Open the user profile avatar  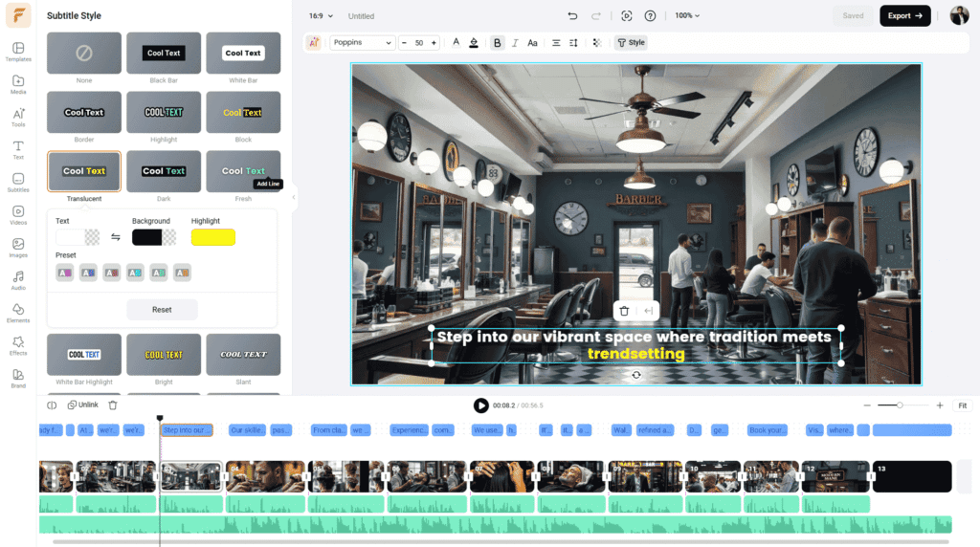pyautogui.click(x=959, y=15)
